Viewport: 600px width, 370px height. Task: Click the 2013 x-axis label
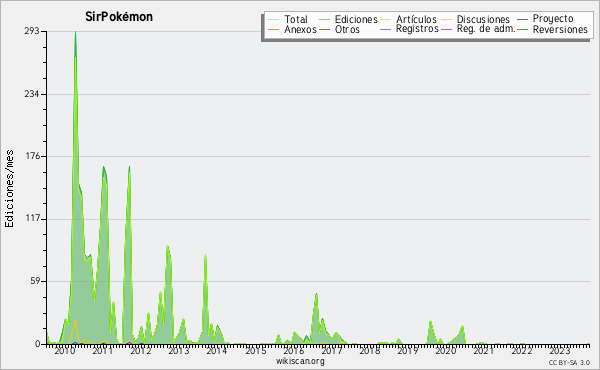179,350
